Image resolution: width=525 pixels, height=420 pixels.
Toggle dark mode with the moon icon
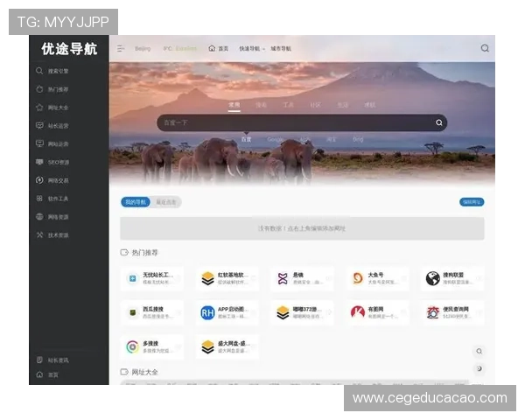pos(479,368)
